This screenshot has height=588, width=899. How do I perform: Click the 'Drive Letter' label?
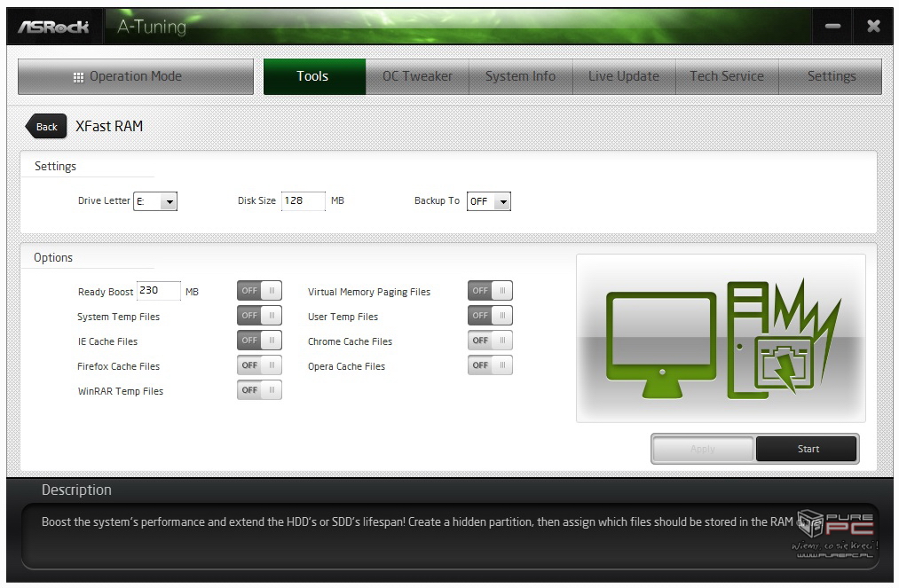(104, 200)
